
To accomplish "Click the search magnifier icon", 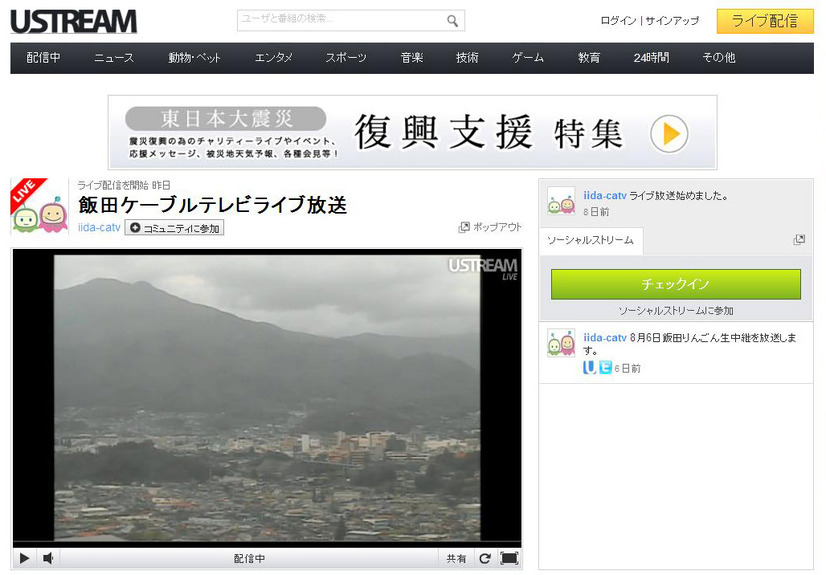I will (x=452, y=21).
